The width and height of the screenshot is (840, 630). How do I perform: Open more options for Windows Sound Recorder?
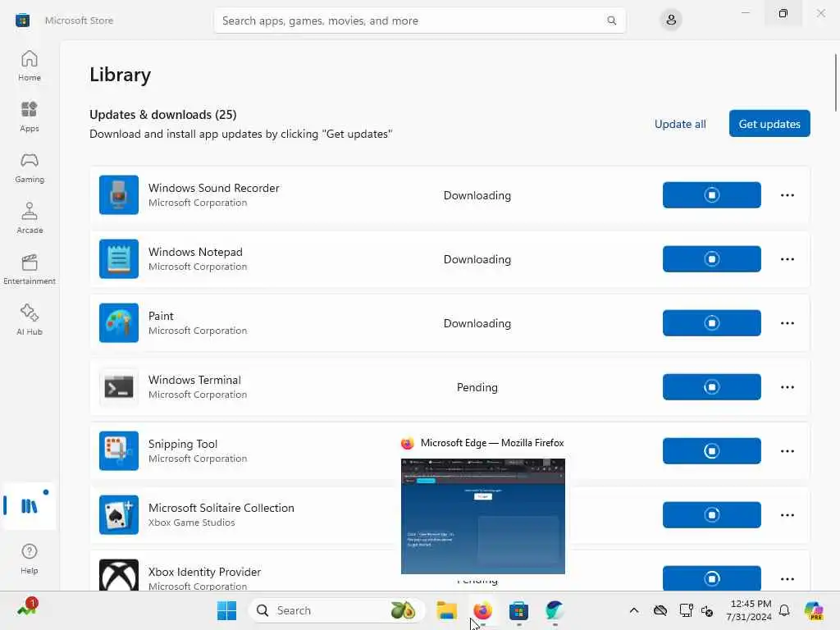coord(787,195)
